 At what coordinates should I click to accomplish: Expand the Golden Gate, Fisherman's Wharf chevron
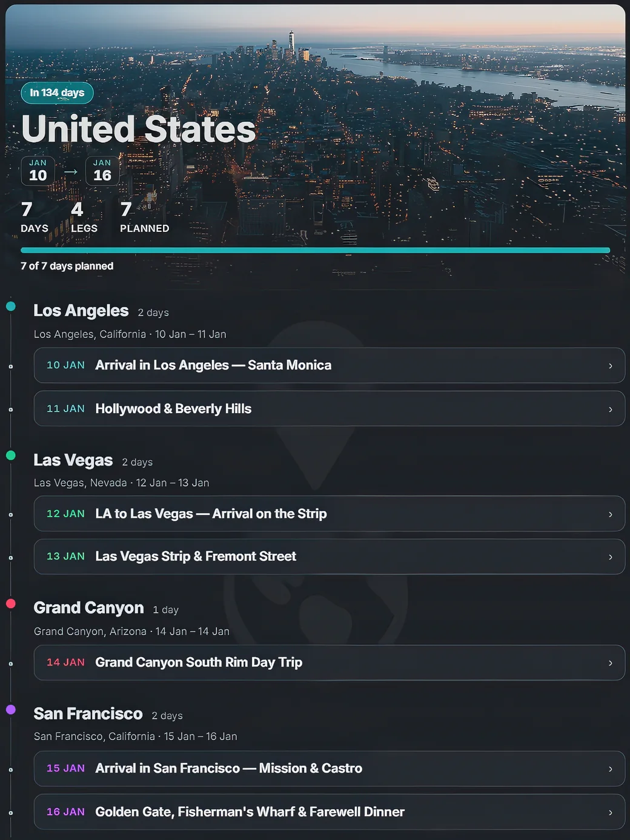610,813
